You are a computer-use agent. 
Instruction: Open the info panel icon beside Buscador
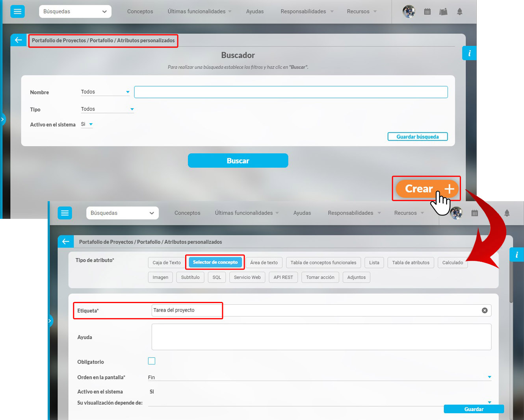coord(469,53)
